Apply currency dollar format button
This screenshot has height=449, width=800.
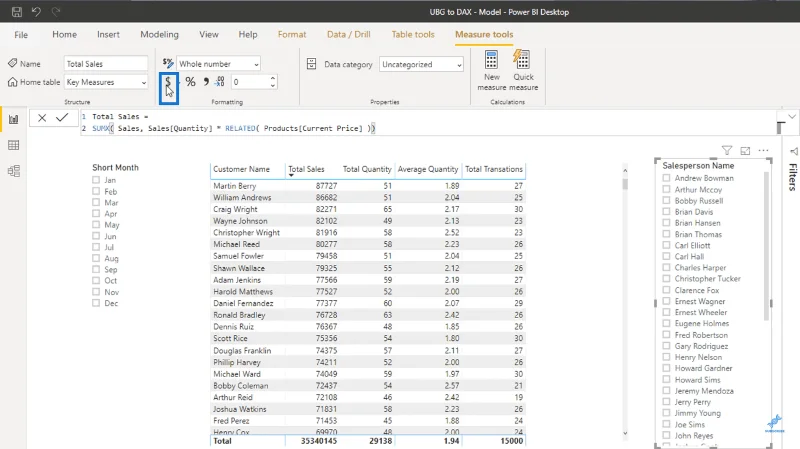click(168, 82)
